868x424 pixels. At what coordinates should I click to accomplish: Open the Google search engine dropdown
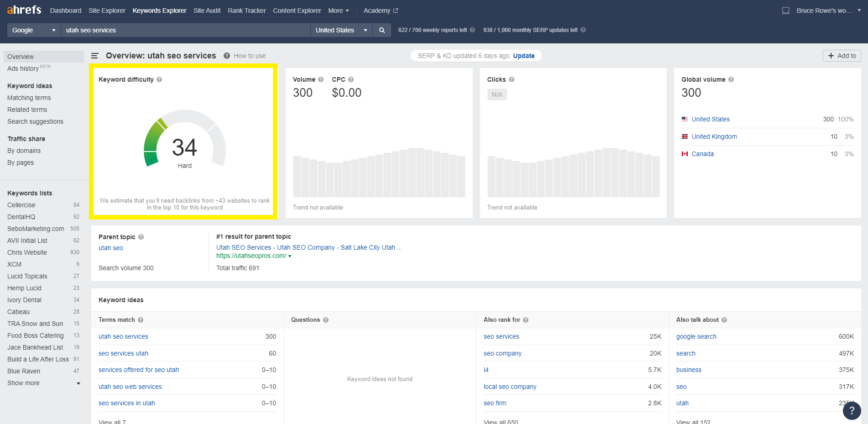point(34,30)
